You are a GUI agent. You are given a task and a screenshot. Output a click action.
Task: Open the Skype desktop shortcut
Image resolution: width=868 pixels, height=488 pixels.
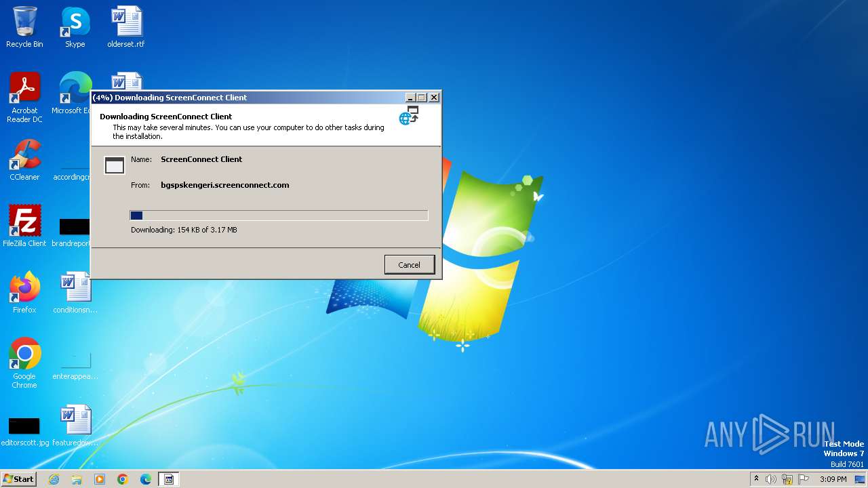(x=75, y=27)
